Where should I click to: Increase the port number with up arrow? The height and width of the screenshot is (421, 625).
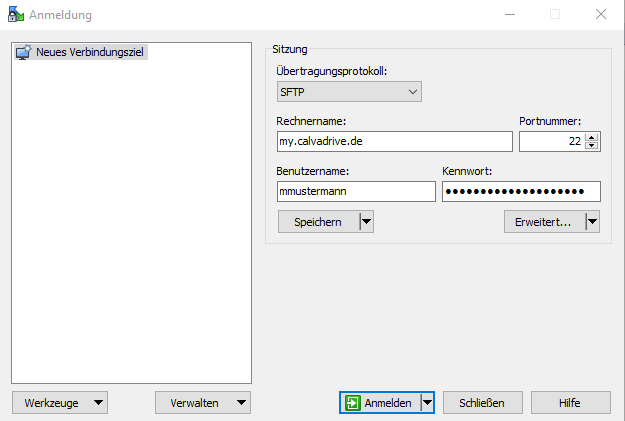(x=592, y=138)
